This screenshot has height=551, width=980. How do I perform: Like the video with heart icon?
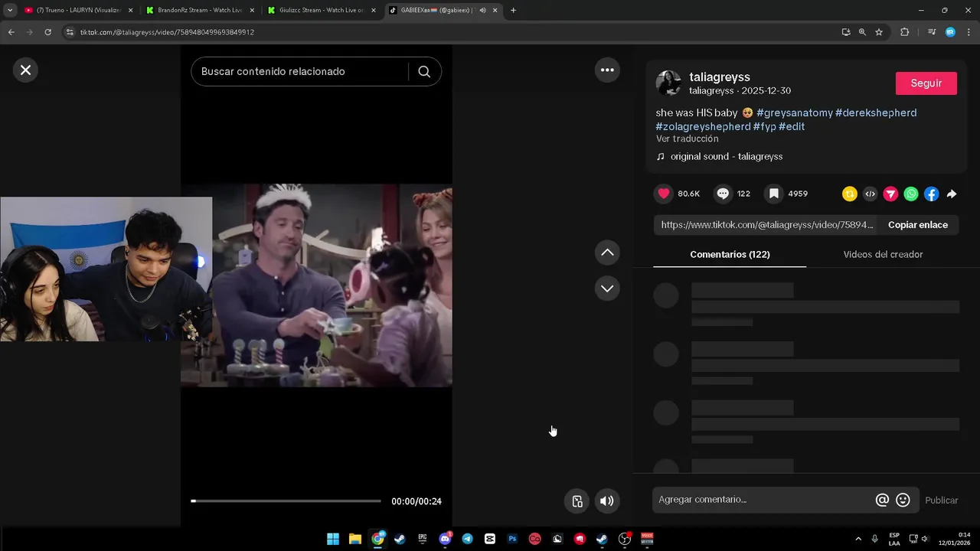(664, 194)
